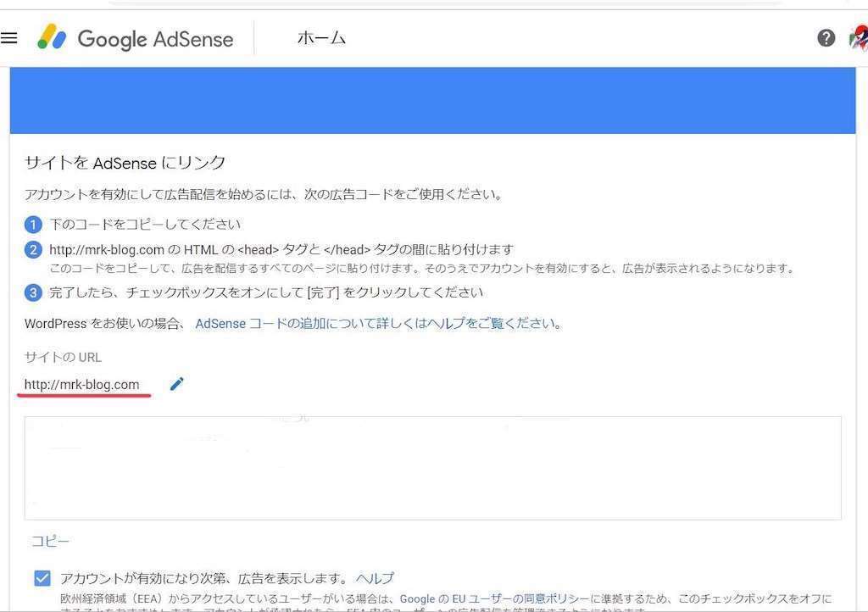Open the account profile avatar
This screenshot has height=612, width=868.
[x=860, y=37]
